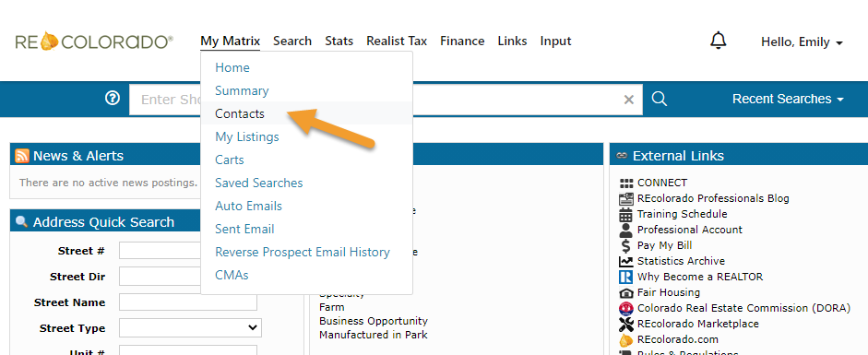This screenshot has height=355, width=868.
Task: Open the Stats menu
Action: (339, 41)
